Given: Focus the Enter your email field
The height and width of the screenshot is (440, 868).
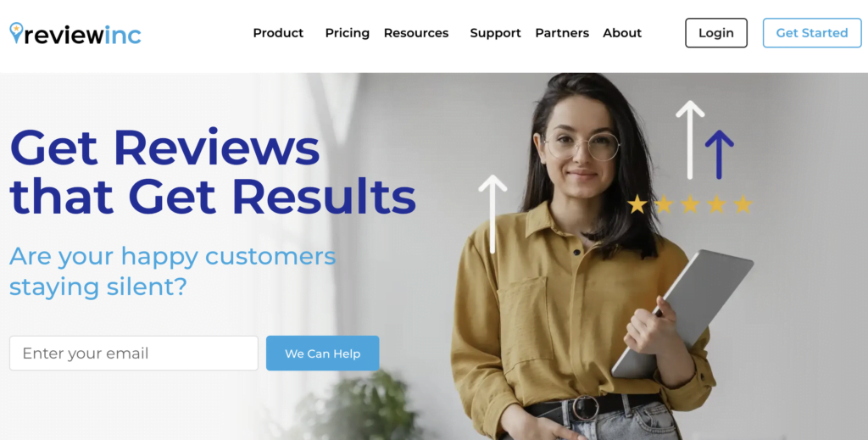Looking at the screenshot, I should 134,354.
